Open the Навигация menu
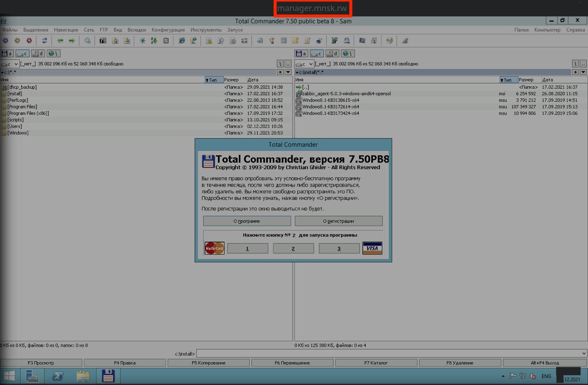Screen dimensions: 588x385 pos(66,30)
